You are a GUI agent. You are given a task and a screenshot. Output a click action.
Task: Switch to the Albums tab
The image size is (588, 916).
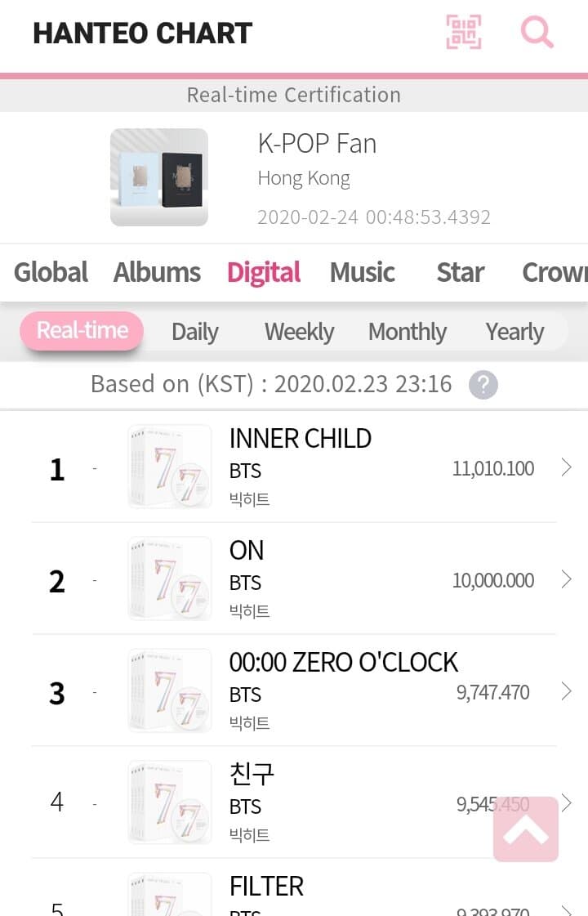coord(157,272)
